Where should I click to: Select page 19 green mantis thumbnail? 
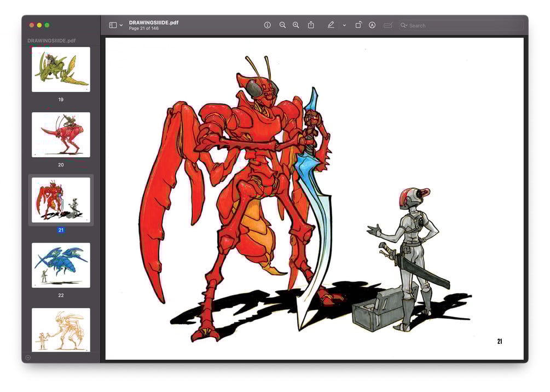61,70
